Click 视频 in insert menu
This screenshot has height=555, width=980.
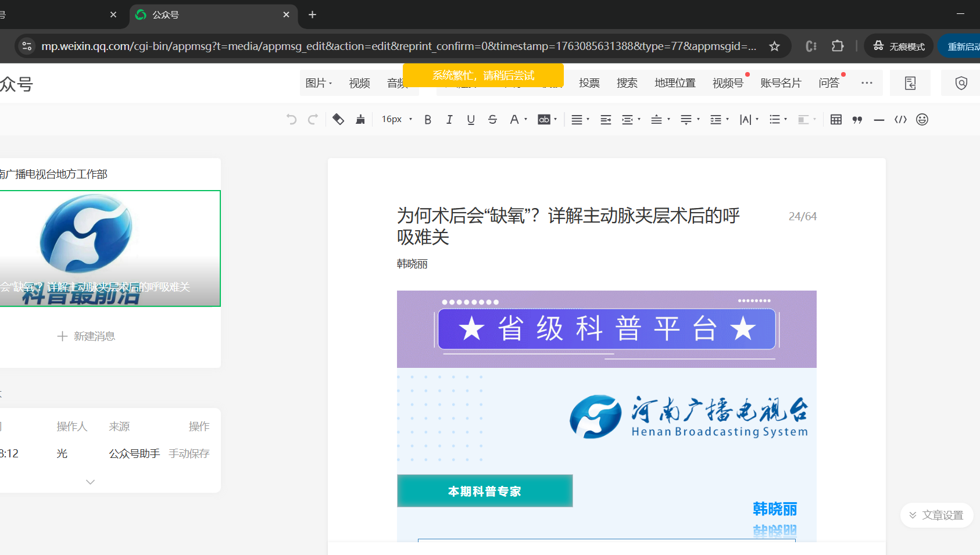click(359, 83)
